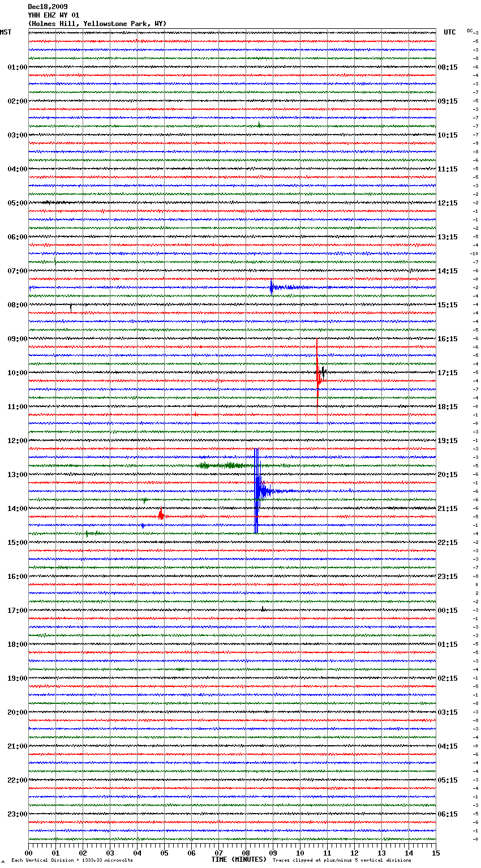The image size is (481, 868).
Task: Click minute tick label 13 on the time axis
Action: tap(381, 853)
